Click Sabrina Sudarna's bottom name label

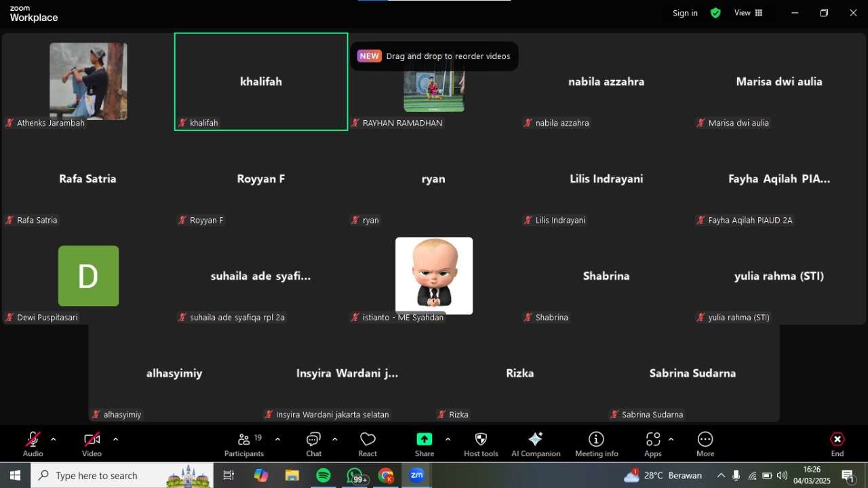(x=652, y=414)
